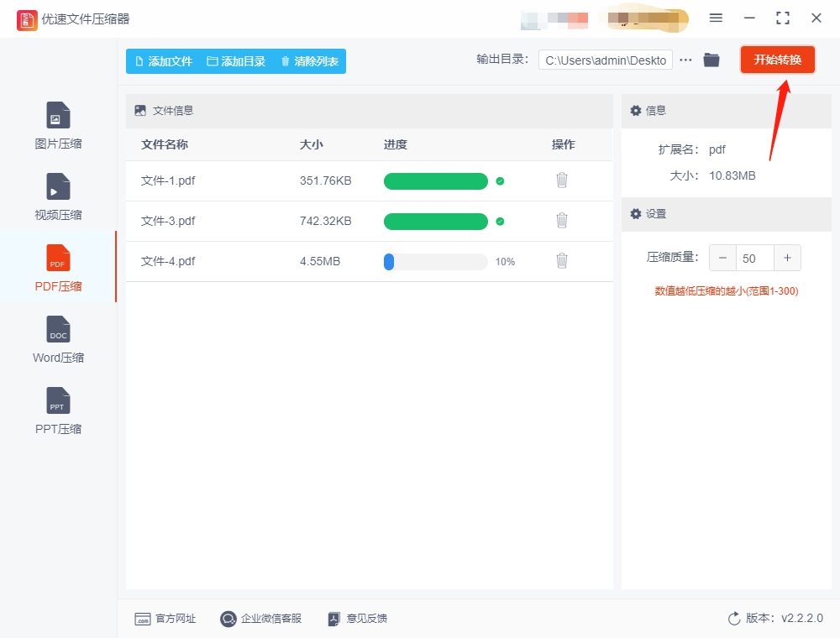The height and width of the screenshot is (638, 840).
Task: Click the 添加文件 add file button
Action: tap(164, 61)
